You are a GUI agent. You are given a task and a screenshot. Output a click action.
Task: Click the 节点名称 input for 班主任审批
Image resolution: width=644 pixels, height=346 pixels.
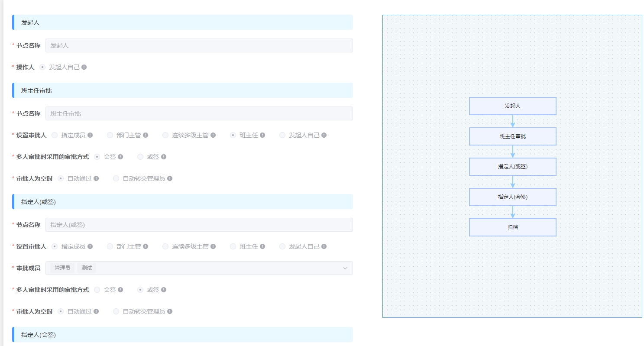(x=199, y=113)
